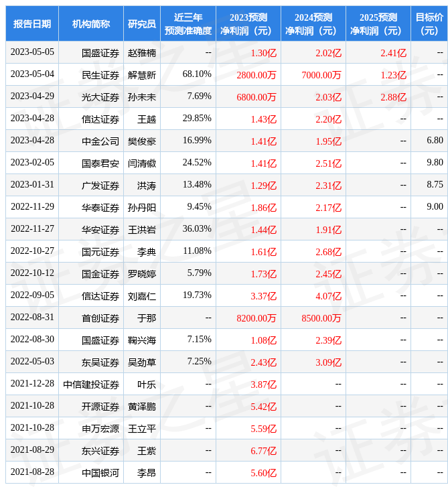448x489 pixels.
Task: Select the 2.68亿 forecast
Action: (329, 252)
